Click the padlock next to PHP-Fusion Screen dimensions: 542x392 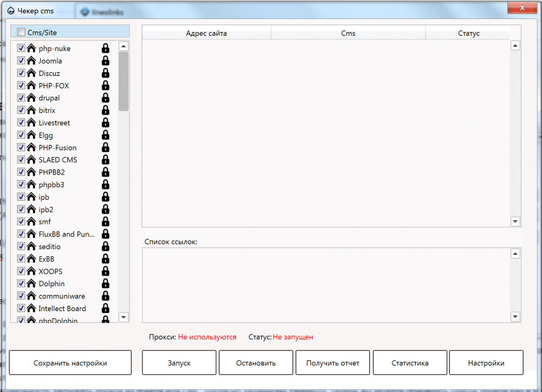(x=106, y=147)
